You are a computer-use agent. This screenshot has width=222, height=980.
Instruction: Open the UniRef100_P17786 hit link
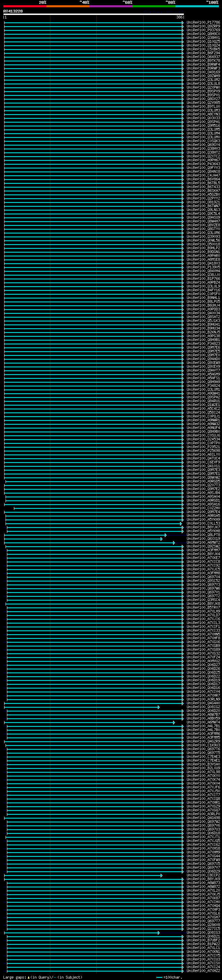click(203, 23)
